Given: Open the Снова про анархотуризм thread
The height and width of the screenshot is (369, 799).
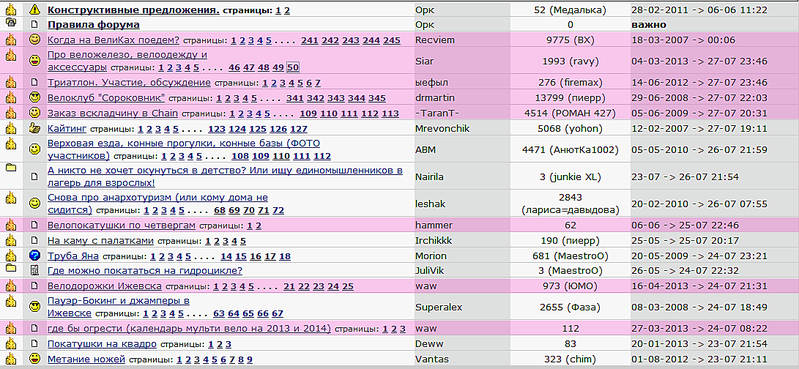Looking at the screenshot, I should [157, 203].
